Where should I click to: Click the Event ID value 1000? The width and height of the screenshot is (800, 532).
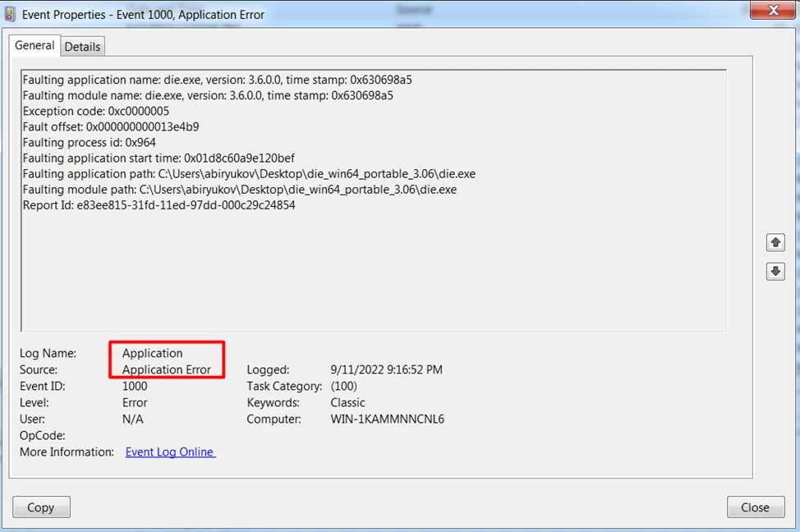point(133,386)
